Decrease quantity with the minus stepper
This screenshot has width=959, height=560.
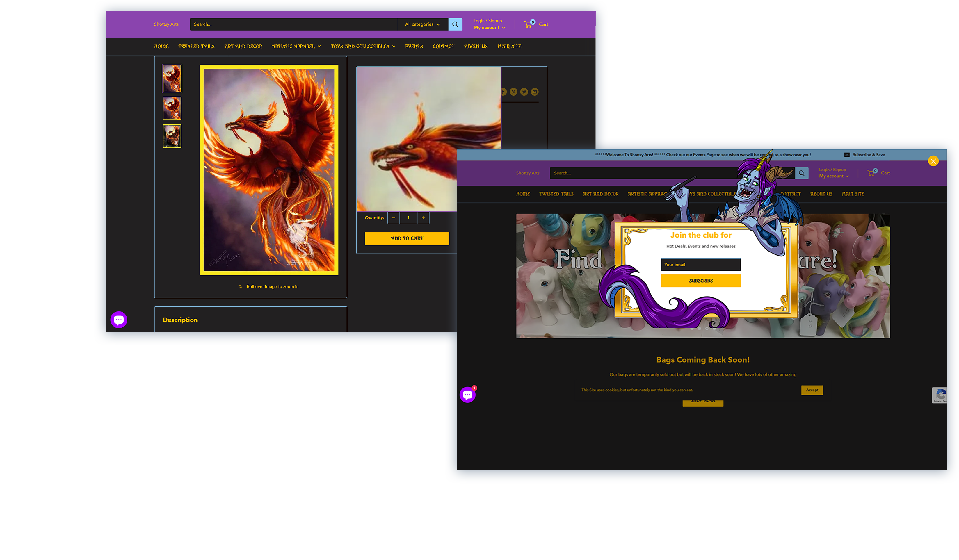tap(394, 217)
